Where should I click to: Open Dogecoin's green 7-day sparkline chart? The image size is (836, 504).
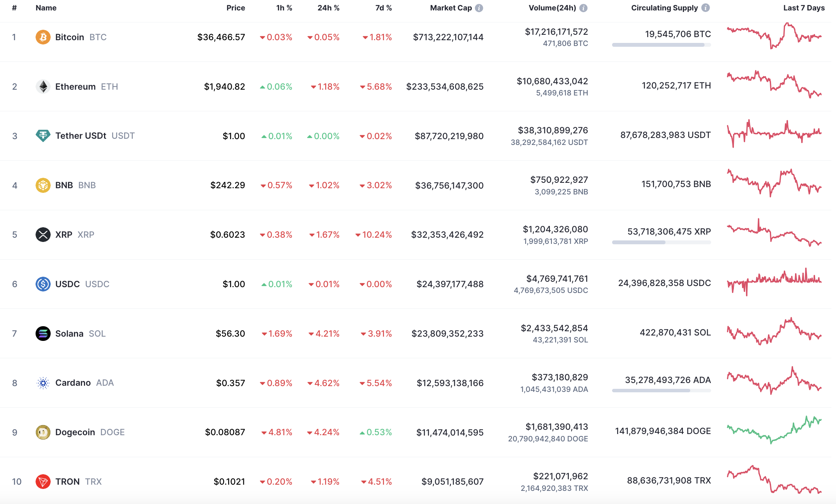point(774,430)
